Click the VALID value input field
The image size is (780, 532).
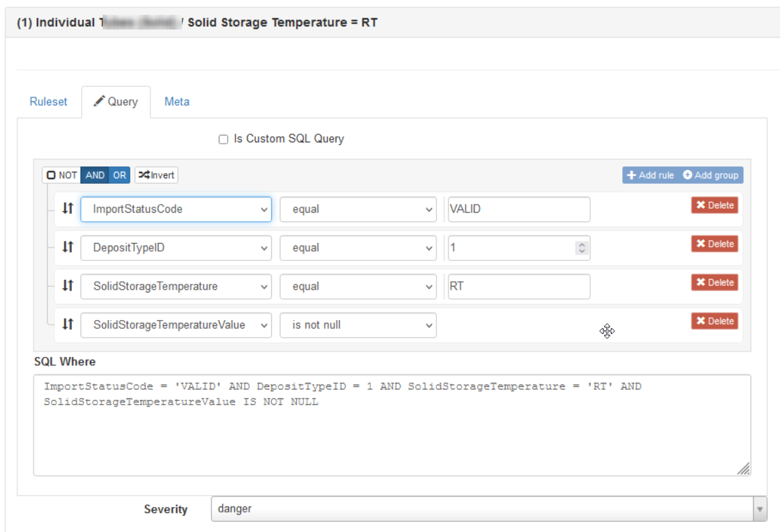[x=519, y=209]
